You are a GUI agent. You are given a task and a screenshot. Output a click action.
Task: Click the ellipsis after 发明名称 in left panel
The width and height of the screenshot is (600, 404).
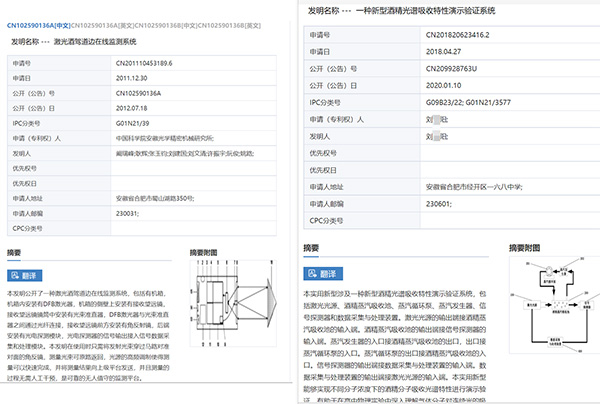point(46,42)
